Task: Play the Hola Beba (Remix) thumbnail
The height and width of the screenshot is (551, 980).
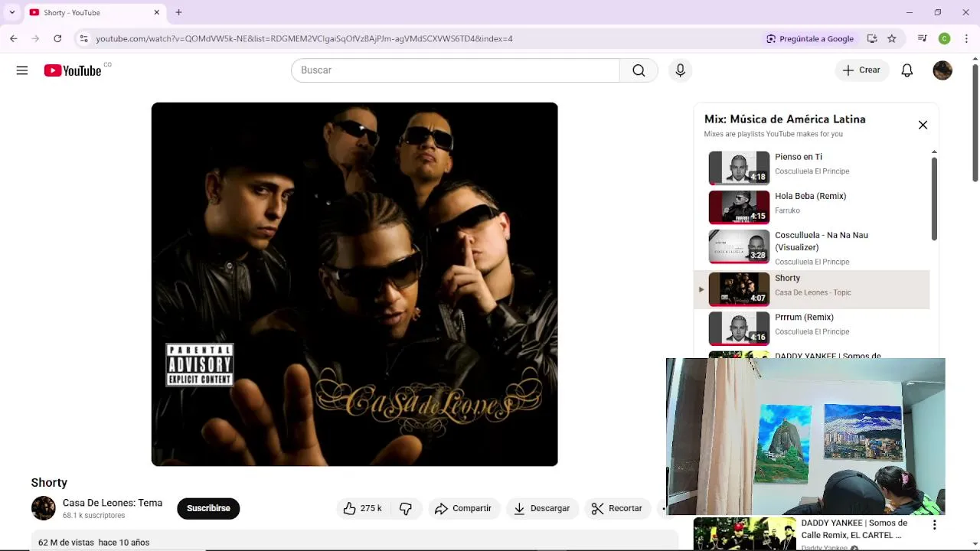Action: [739, 207]
